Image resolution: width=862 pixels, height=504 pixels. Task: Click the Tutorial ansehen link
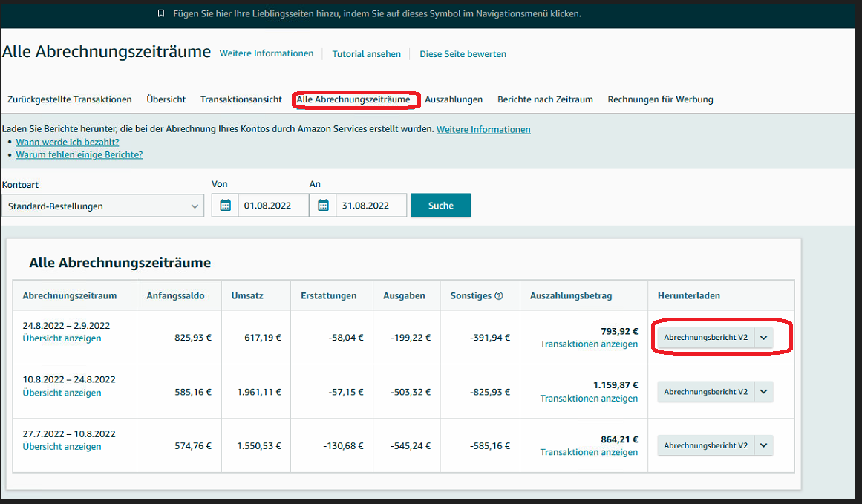[367, 54]
